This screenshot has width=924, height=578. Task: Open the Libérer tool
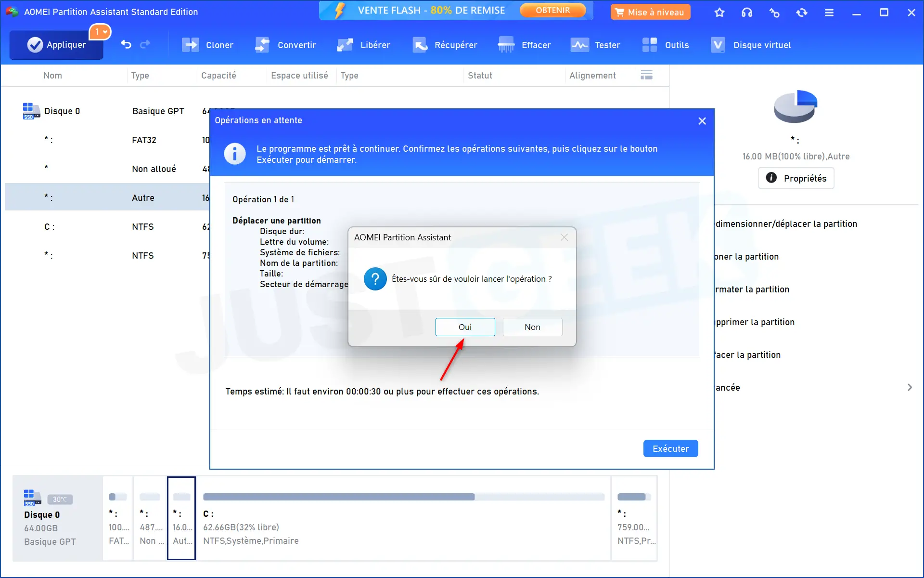click(363, 45)
